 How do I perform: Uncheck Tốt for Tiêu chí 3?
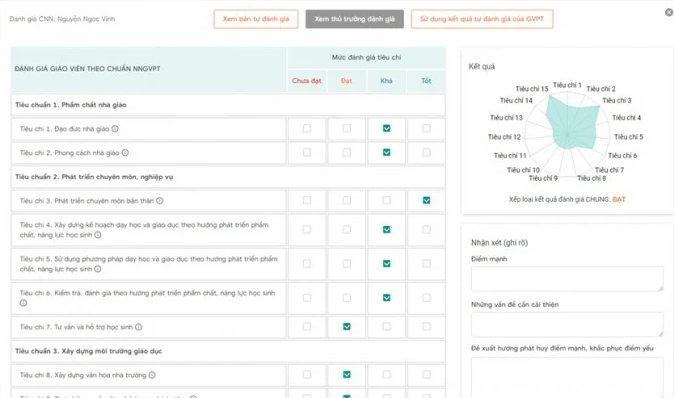tap(426, 200)
